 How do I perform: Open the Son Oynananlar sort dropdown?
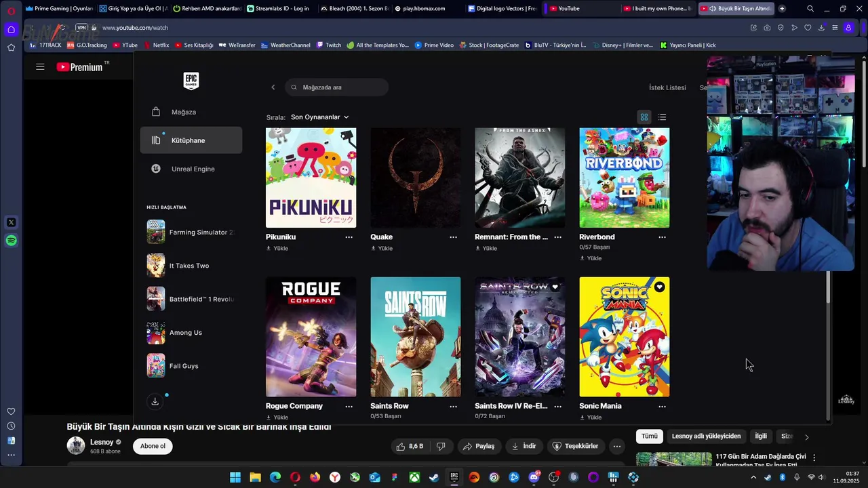[319, 117]
